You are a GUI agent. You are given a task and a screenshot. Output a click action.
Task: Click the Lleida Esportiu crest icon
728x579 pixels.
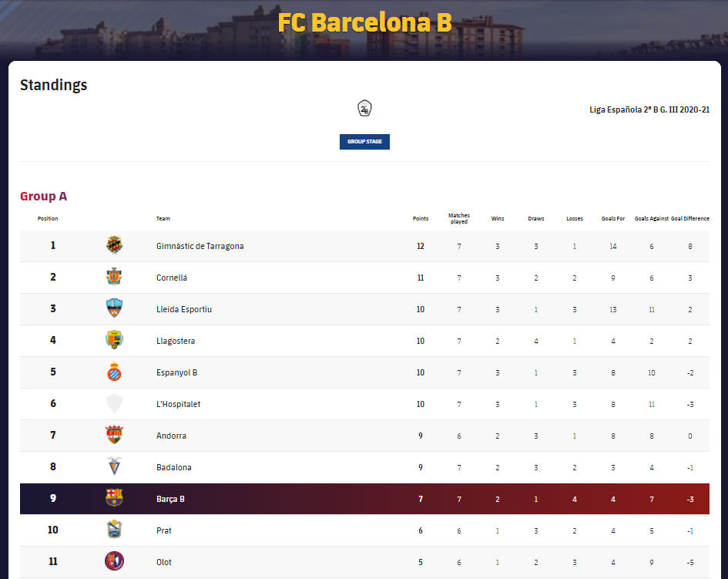(x=114, y=308)
